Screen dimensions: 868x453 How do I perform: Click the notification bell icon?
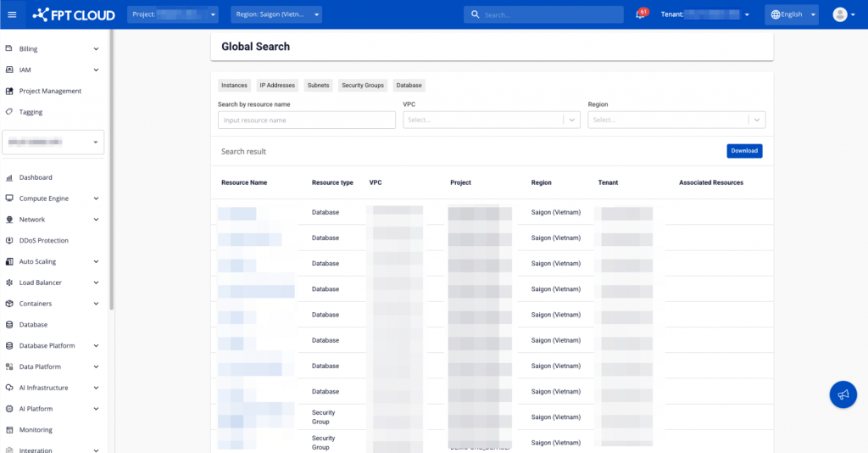coord(640,14)
